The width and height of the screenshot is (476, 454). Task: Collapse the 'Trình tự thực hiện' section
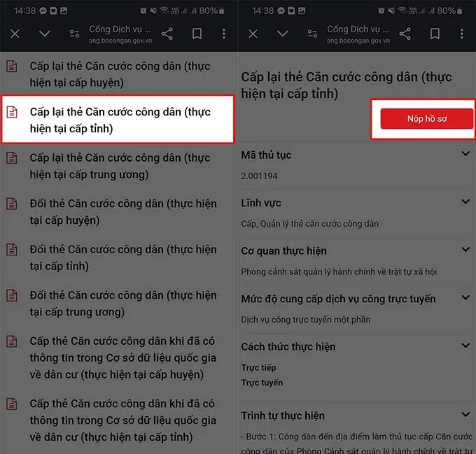[x=465, y=414]
